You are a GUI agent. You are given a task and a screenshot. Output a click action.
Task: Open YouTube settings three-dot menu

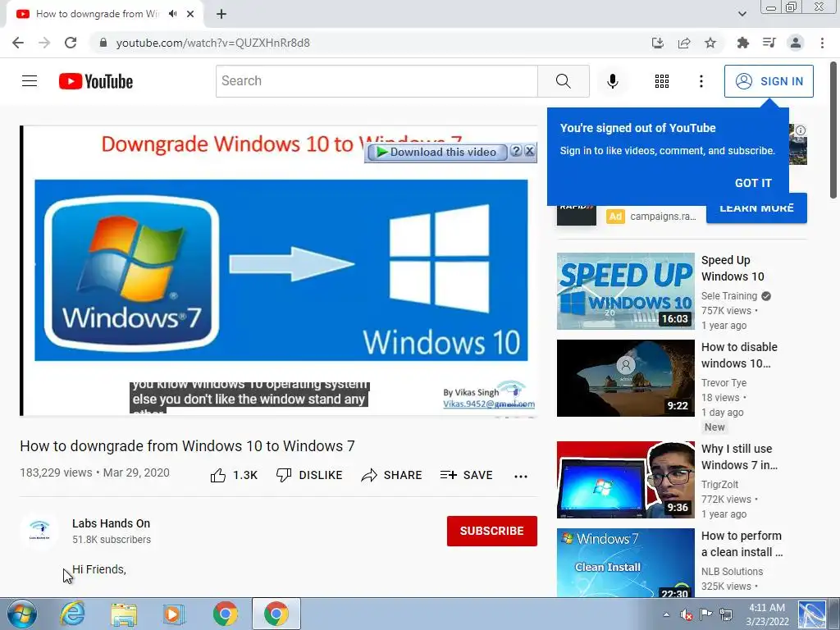pyautogui.click(x=701, y=81)
